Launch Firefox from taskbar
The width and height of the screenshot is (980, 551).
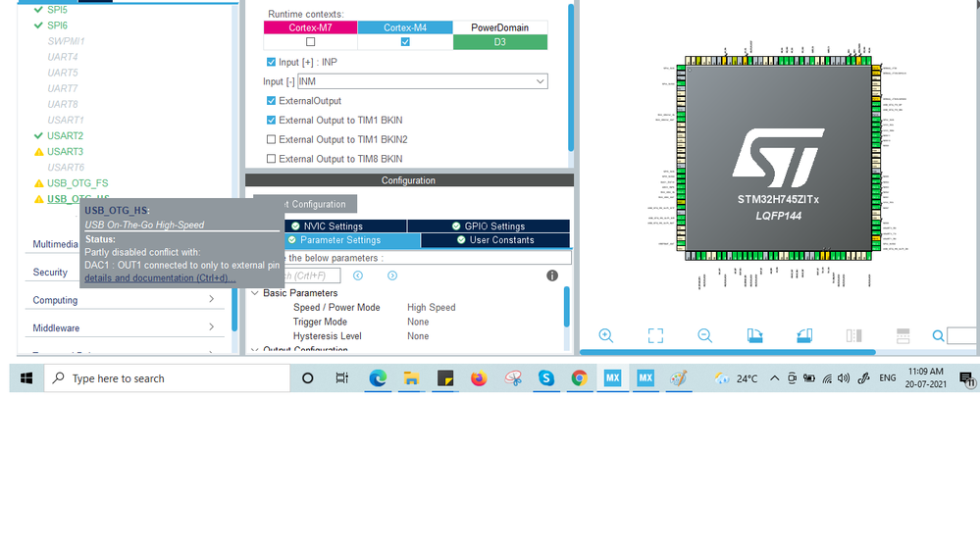pyautogui.click(x=479, y=377)
